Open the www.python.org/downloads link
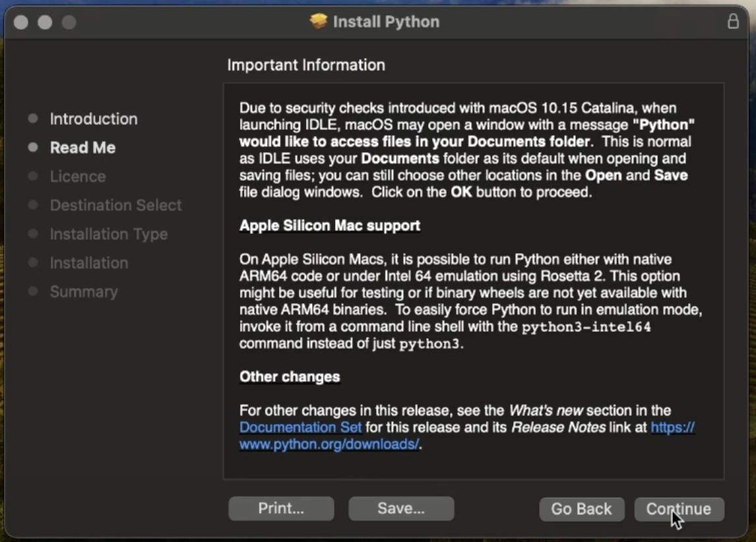This screenshot has width=756, height=542. [329, 444]
